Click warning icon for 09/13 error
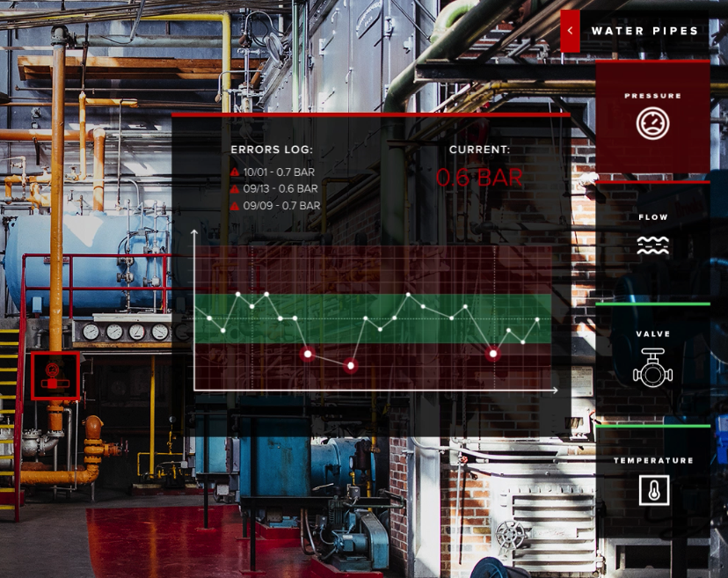 235,188
